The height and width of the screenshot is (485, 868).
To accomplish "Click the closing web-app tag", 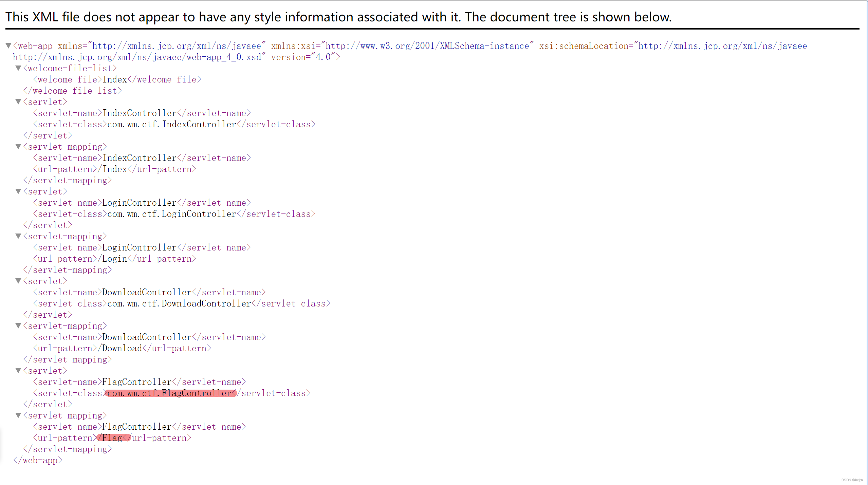I will [38, 460].
